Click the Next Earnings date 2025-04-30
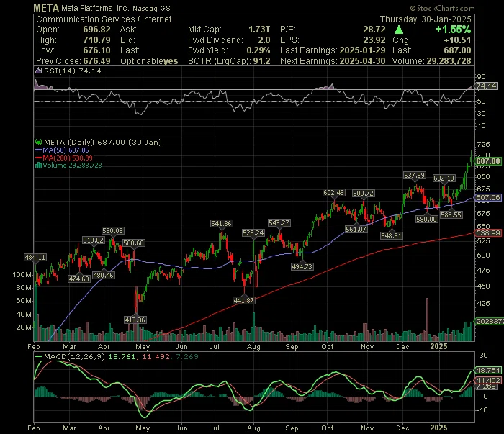Viewport: 504px width, 434px height. point(362,61)
